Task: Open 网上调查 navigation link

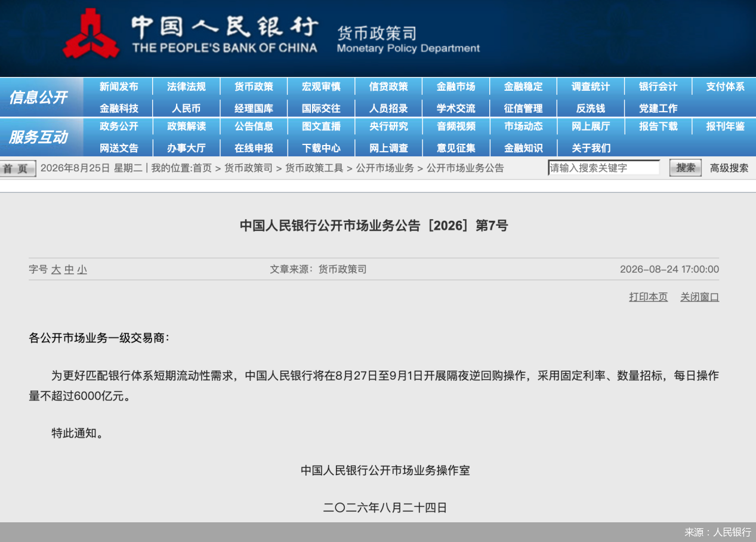Action: (x=388, y=148)
